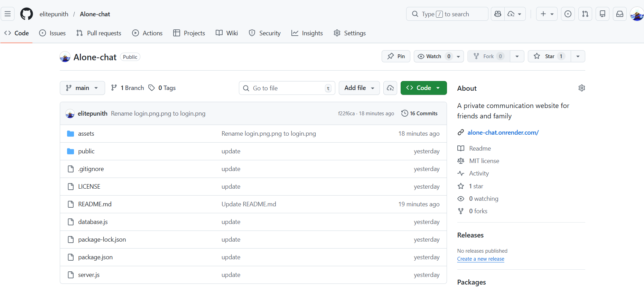Open the alone-chat.onrender.com link
The width and height of the screenshot is (644, 288).
point(503,133)
